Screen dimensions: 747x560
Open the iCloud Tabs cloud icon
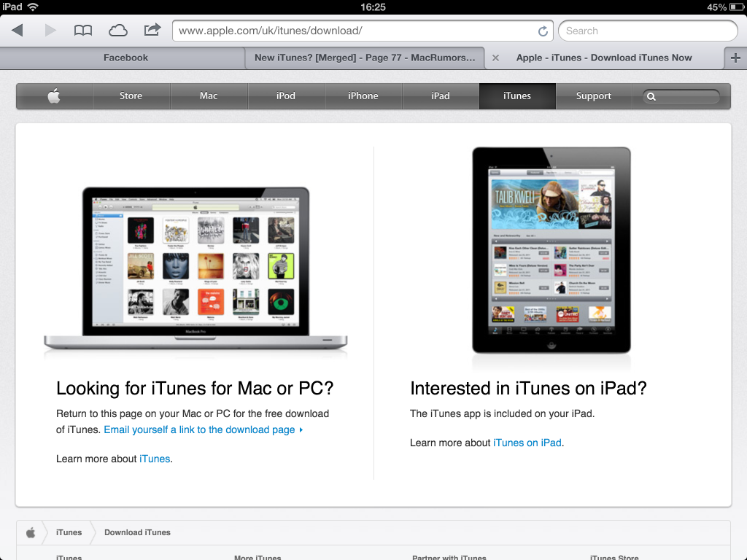[x=117, y=31]
